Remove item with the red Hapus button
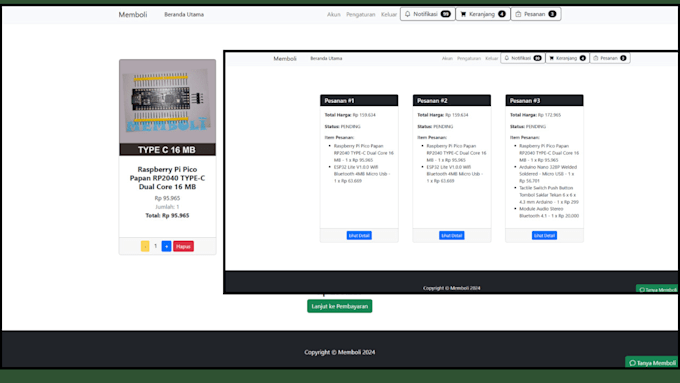680x383 pixels. point(183,246)
